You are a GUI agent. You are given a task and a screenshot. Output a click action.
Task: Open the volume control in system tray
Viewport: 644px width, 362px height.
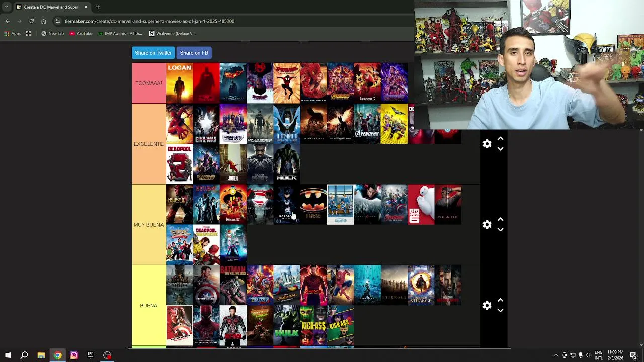(588, 355)
